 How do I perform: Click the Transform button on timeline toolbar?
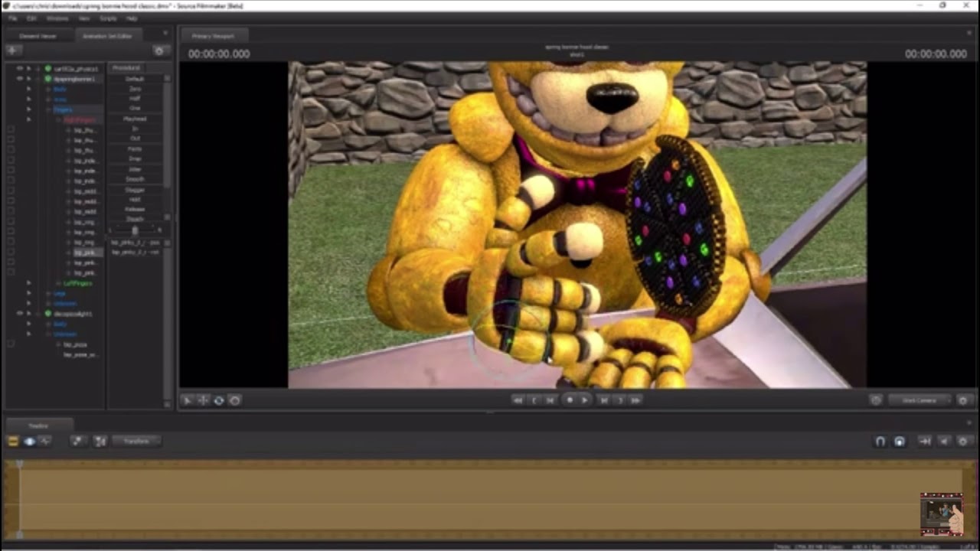coord(136,442)
